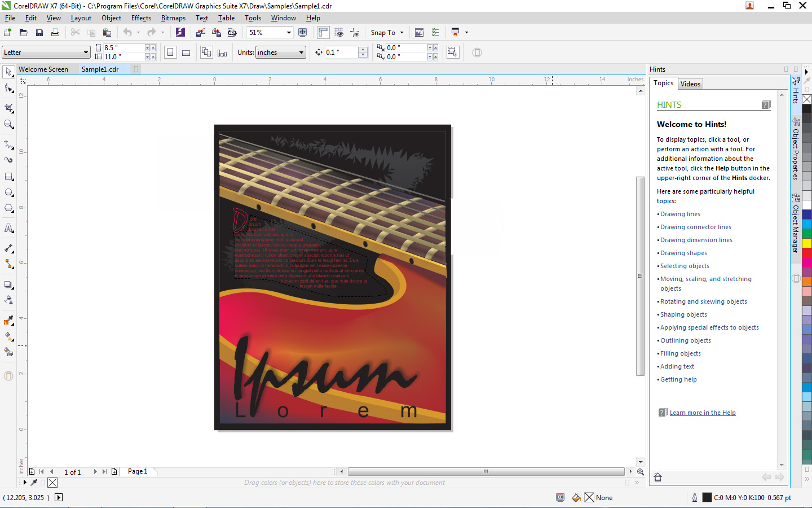Select the Zoom tool in toolbox
The height and width of the screenshot is (508, 812).
8,124
